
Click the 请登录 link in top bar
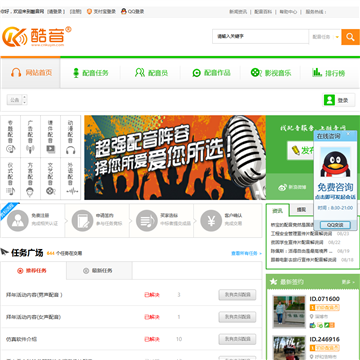coord(56,11)
